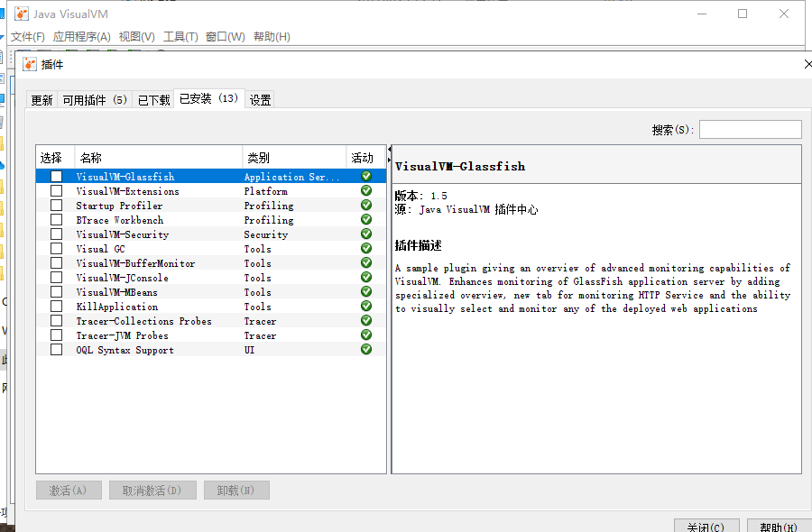Tick the VisualVM-Security checkbox
The image size is (812, 532).
[x=57, y=234]
